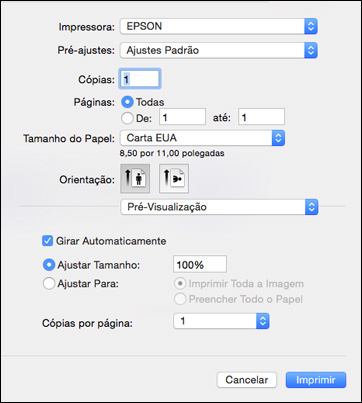Screen dimensions: 362x403
Task: Open Cópias por página dropdown
Action: (x=221, y=321)
